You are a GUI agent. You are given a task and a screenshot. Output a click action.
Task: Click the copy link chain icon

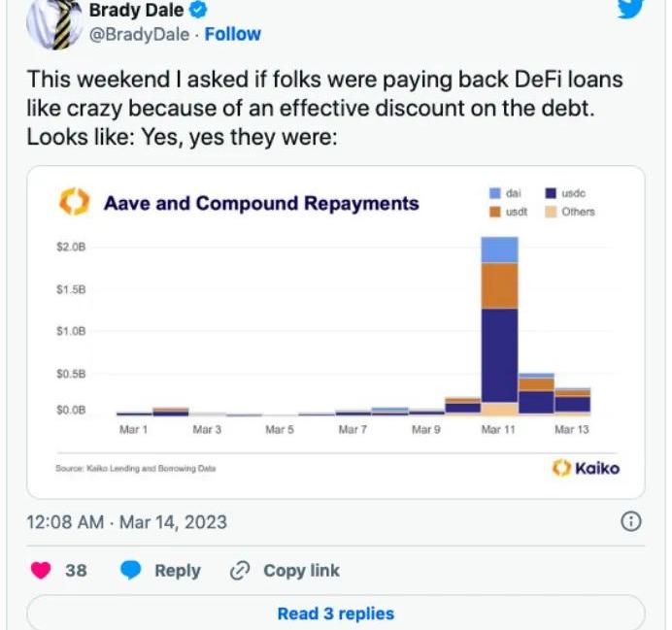coord(240,571)
